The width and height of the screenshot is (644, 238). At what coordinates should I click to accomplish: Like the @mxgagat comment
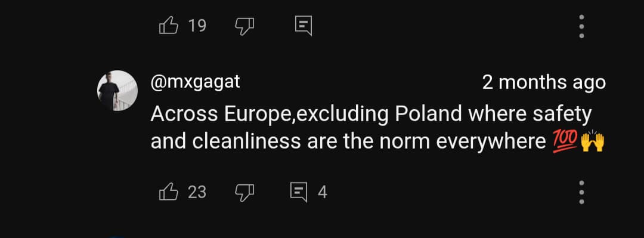(x=168, y=192)
